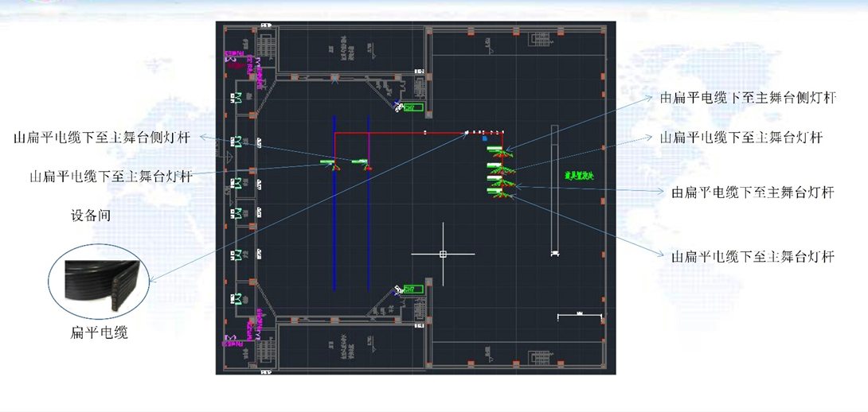The width and height of the screenshot is (868, 412).
Task: Click the small blue marker below the red line's right end
Action: [x=484, y=138]
